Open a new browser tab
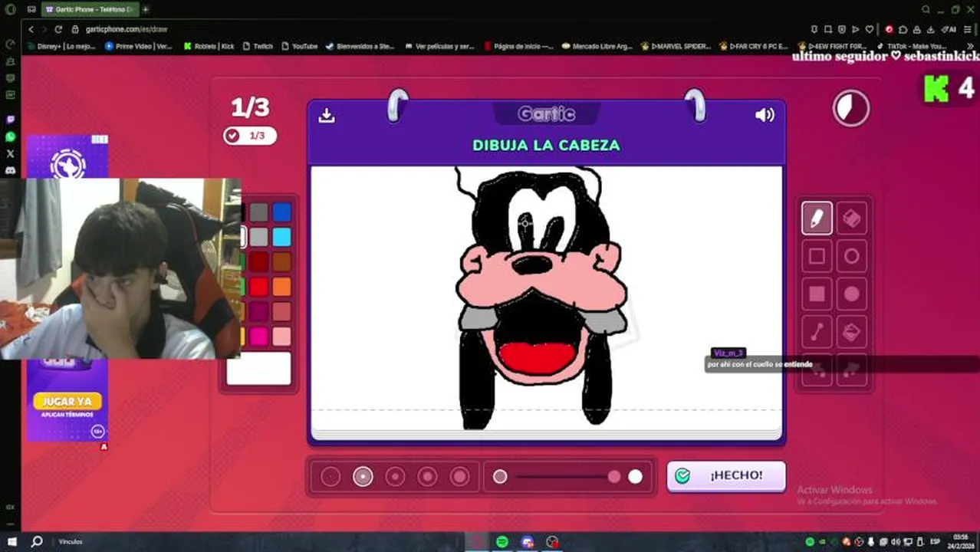 coord(145,9)
